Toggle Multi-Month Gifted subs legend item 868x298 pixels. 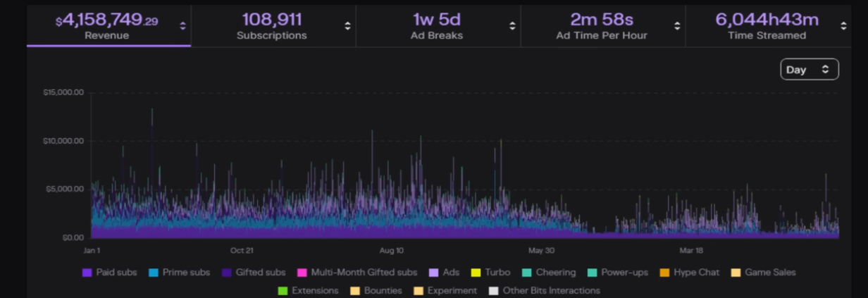[356, 272]
